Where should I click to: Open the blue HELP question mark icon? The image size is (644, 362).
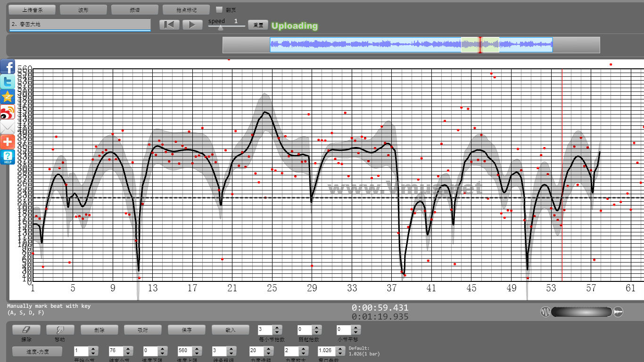(x=8, y=157)
